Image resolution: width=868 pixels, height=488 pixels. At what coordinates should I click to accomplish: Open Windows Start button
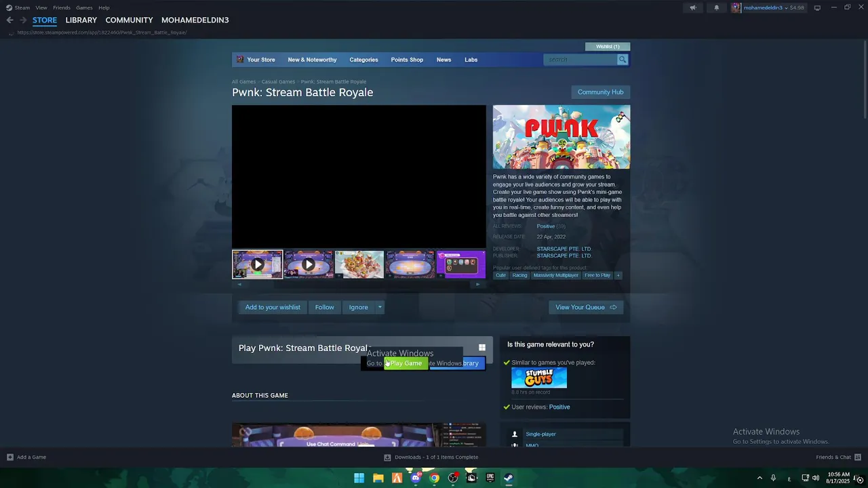click(359, 478)
